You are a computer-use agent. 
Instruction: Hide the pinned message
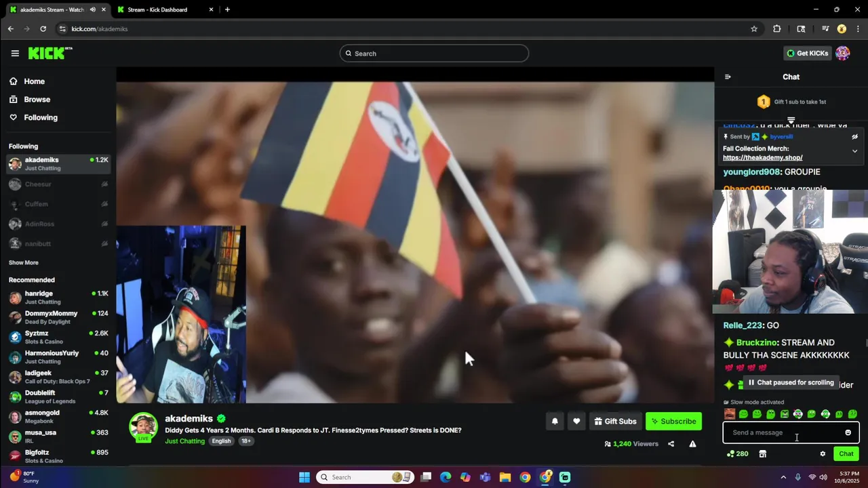[x=854, y=136]
